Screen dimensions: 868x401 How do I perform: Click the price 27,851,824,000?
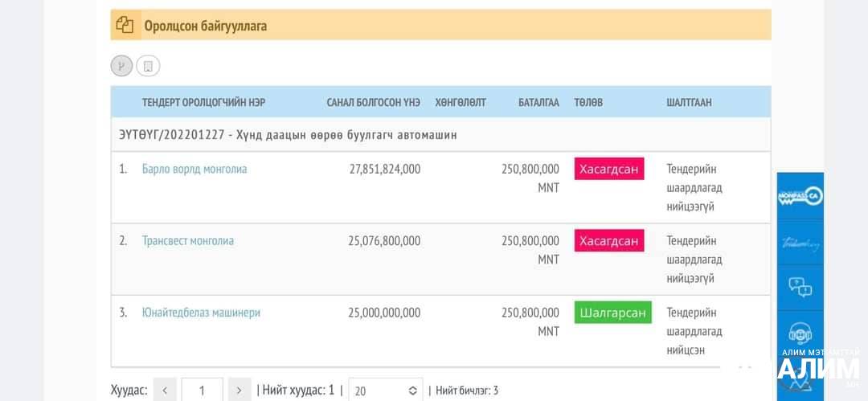tap(385, 169)
